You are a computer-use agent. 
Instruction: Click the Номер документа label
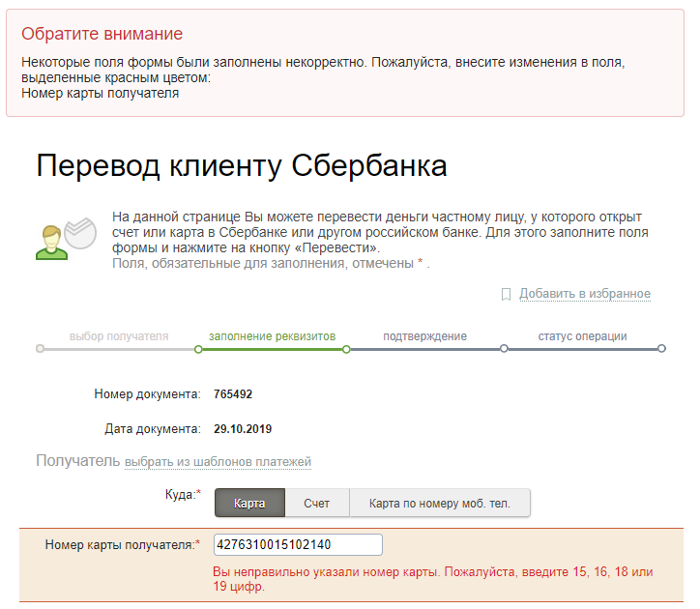pyautogui.click(x=147, y=394)
